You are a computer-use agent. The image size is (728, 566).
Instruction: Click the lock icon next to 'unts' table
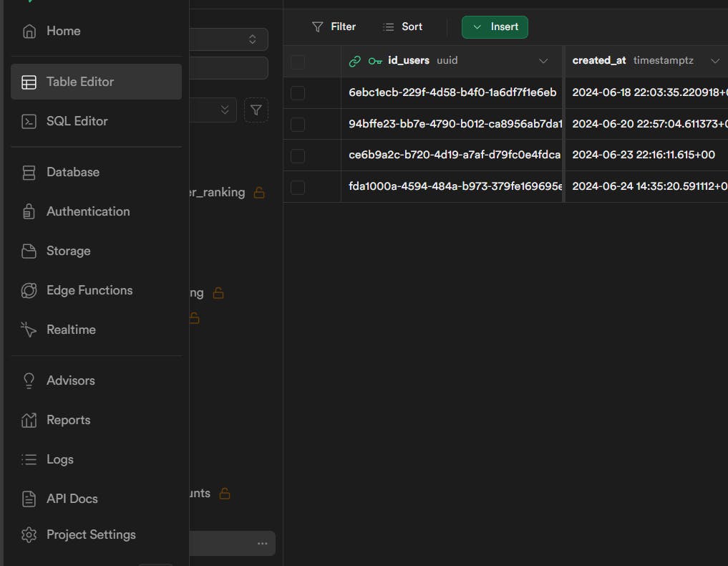coord(225,494)
